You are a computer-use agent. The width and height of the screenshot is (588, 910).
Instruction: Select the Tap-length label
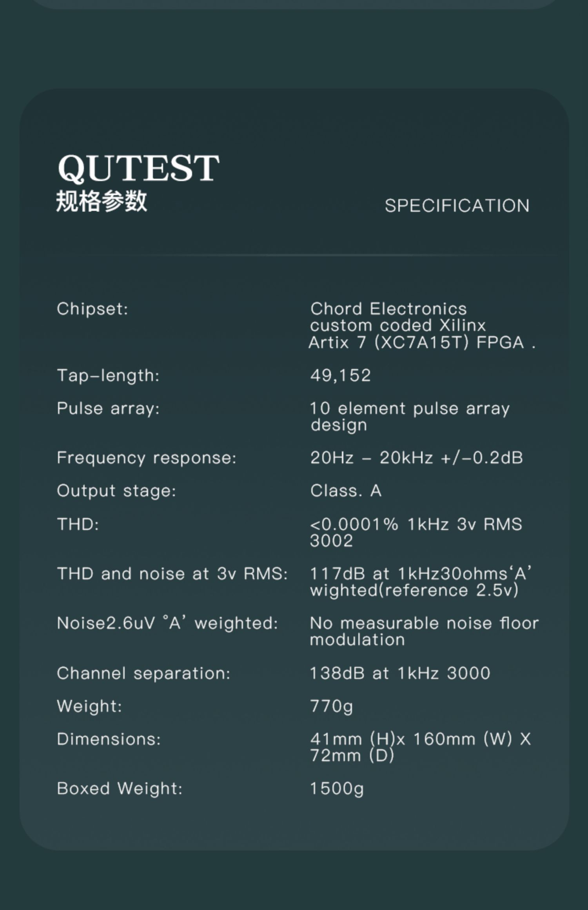(x=108, y=375)
